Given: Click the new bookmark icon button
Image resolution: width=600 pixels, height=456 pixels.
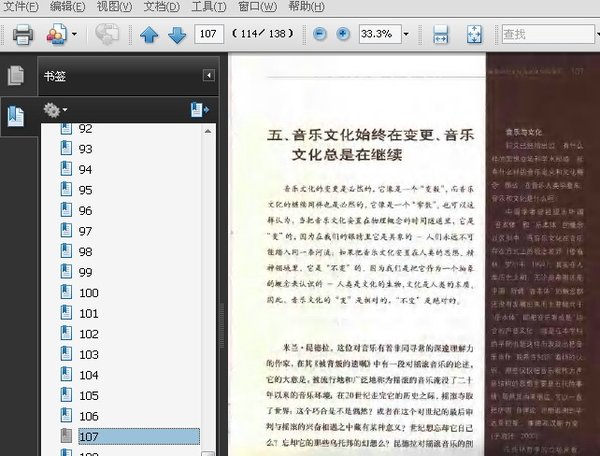Looking at the screenshot, I should pyautogui.click(x=200, y=110).
